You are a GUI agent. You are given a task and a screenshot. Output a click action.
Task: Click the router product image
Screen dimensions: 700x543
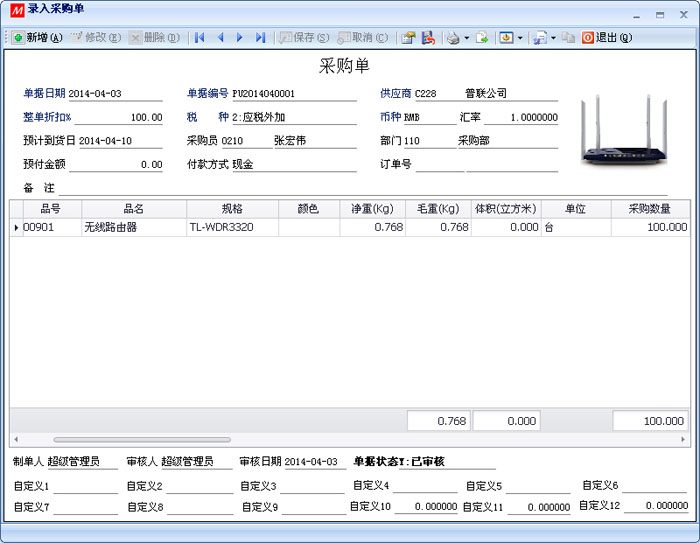coord(624,129)
